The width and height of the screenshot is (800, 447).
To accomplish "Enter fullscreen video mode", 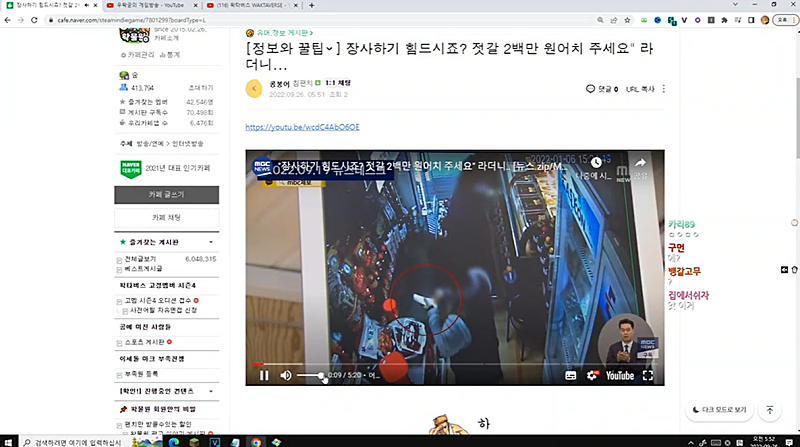I will tap(647, 376).
